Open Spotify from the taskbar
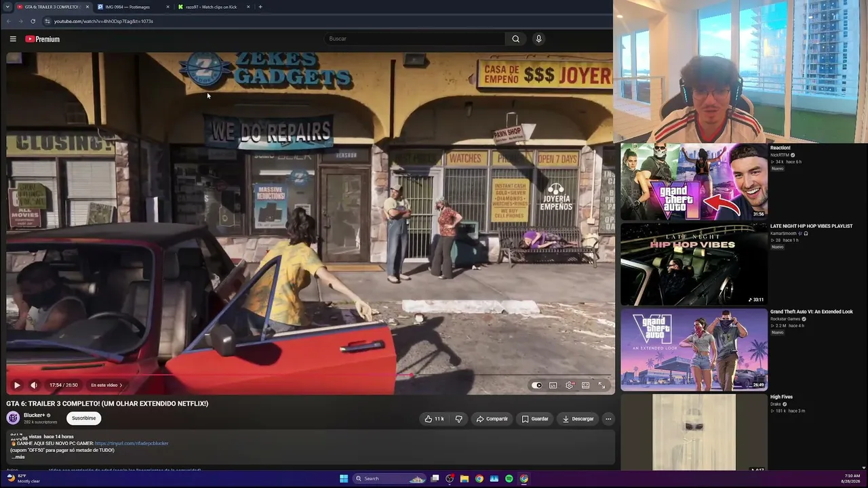868x488 pixels. tap(509, 479)
